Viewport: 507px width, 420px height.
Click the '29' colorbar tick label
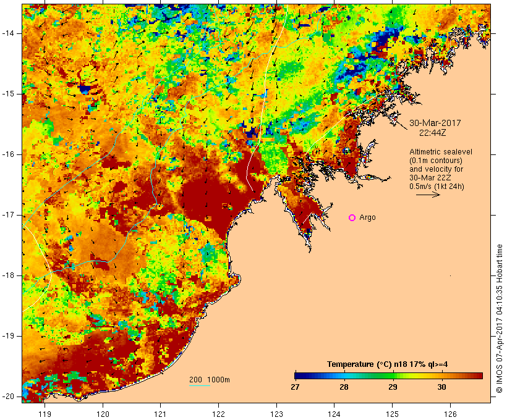click(x=393, y=387)
